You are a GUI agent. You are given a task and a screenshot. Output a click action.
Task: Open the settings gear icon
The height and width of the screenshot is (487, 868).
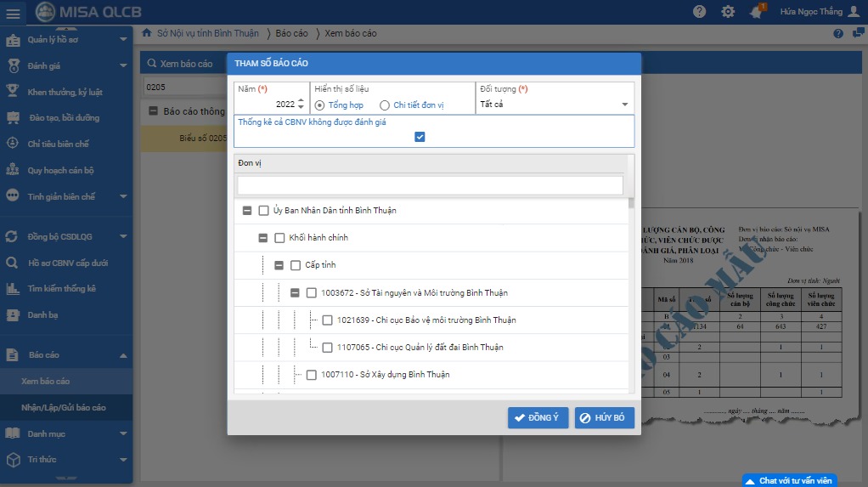pos(728,12)
